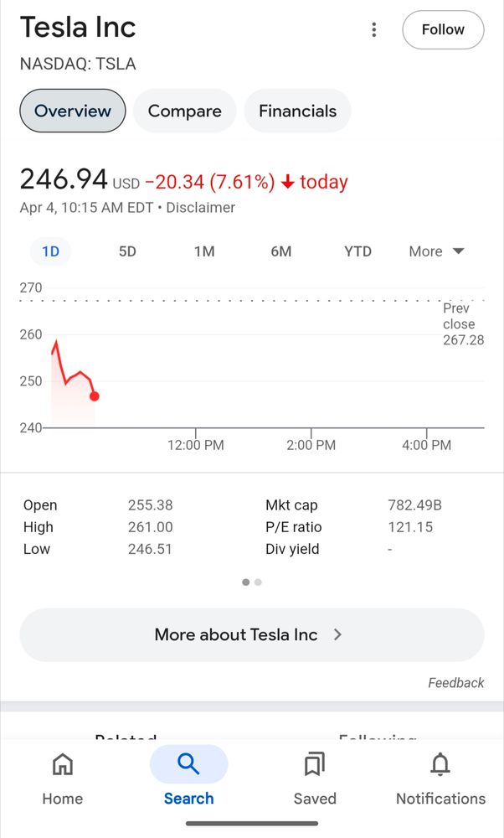The image size is (504, 838).
Task: Tap the Home icon in bottom navigation
Action: (63, 764)
